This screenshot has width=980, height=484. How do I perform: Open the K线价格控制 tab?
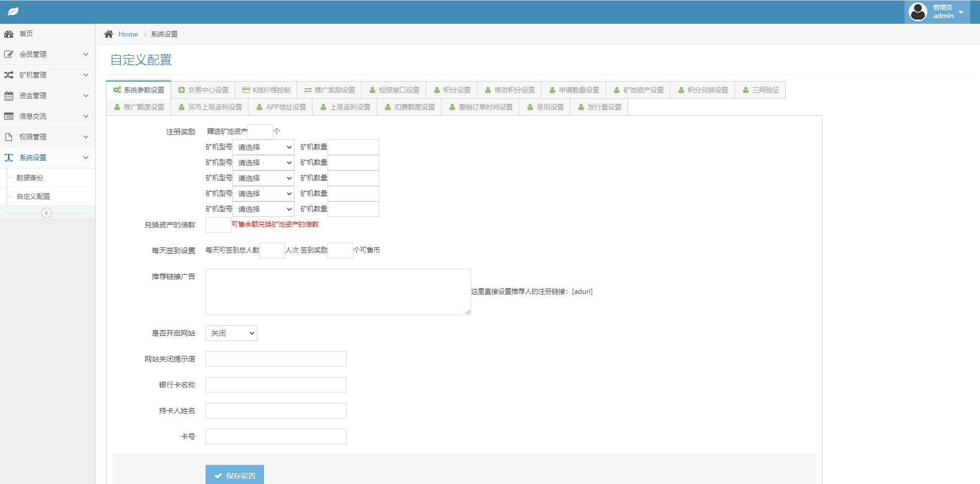[x=266, y=90]
